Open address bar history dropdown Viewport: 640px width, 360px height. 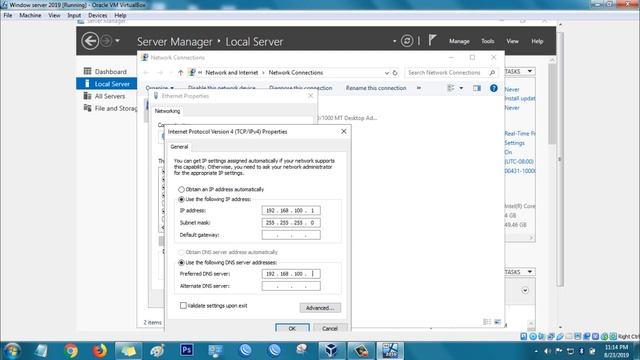(387, 73)
